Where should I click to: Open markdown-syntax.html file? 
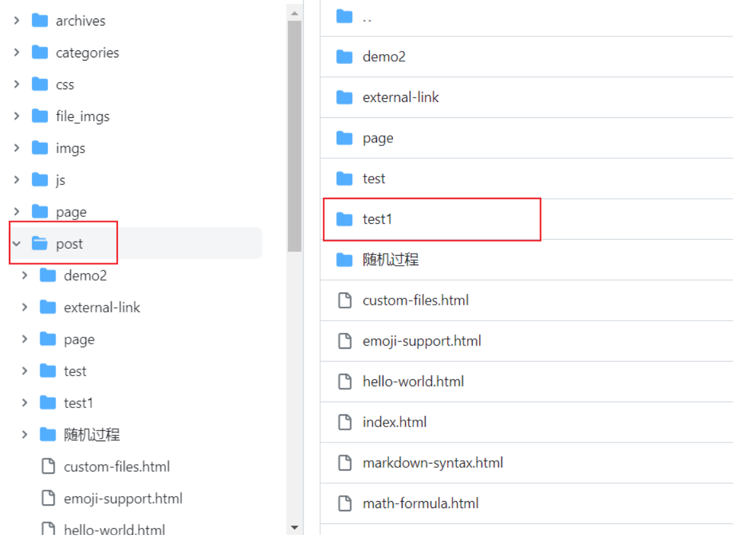[433, 463]
